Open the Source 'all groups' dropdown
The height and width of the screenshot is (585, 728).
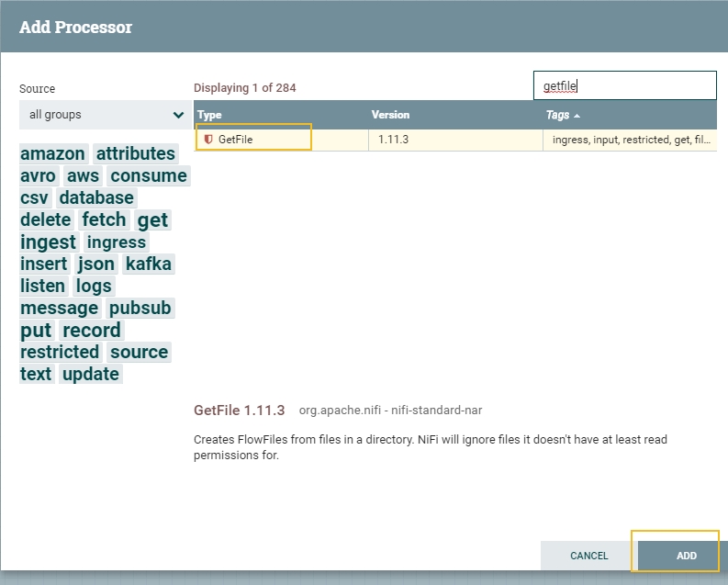click(106, 115)
